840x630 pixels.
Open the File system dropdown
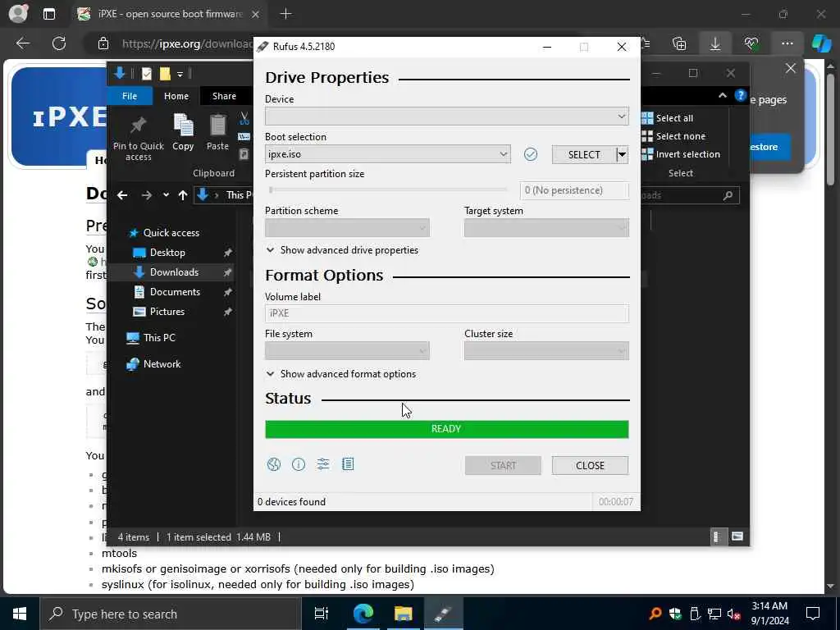click(347, 351)
